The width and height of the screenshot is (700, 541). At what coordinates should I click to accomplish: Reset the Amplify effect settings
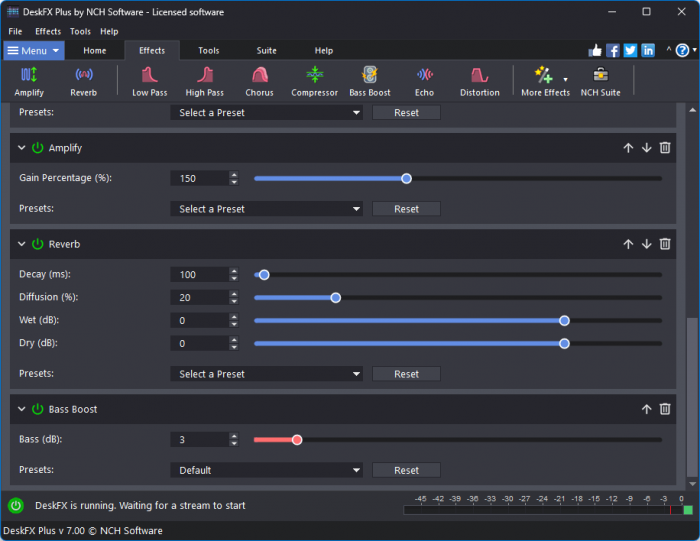point(406,209)
